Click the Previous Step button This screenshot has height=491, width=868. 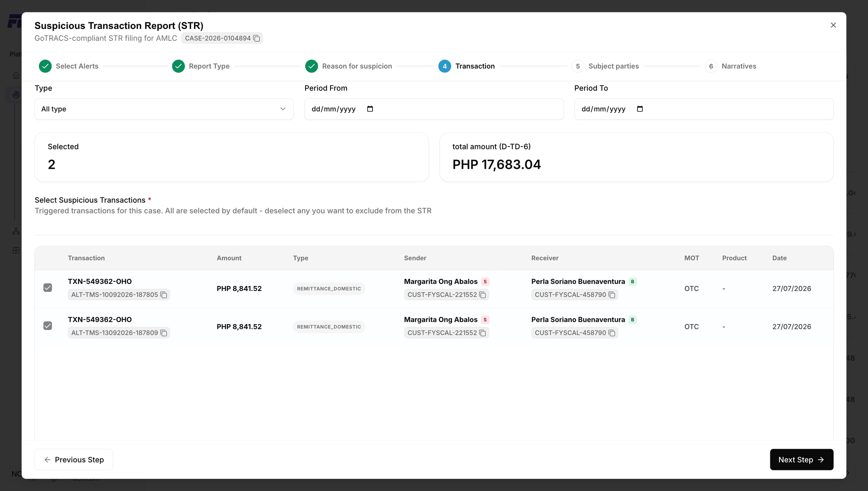click(74, 460)
